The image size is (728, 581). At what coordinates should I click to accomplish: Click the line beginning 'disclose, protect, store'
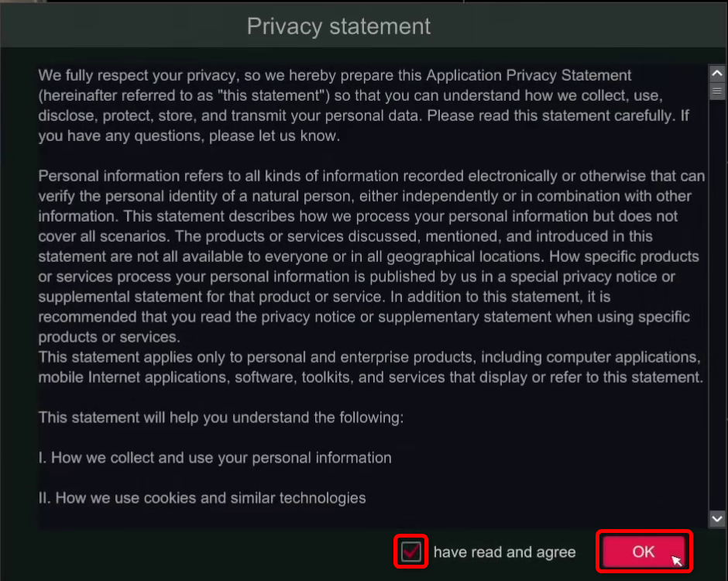[363, 116]
